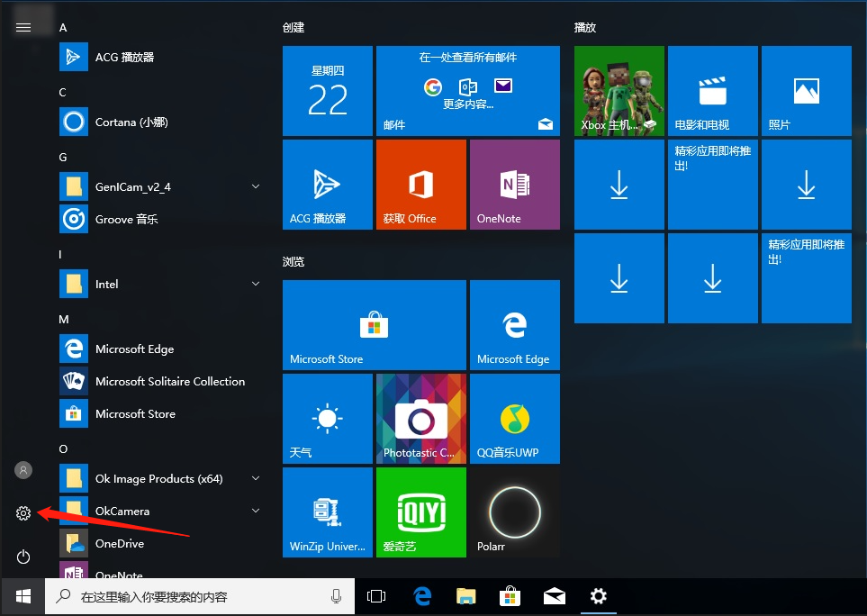This screenshot has width=867, height=616.
Task: Click the 创建 tile group title
Action: (x=294, y=27)
